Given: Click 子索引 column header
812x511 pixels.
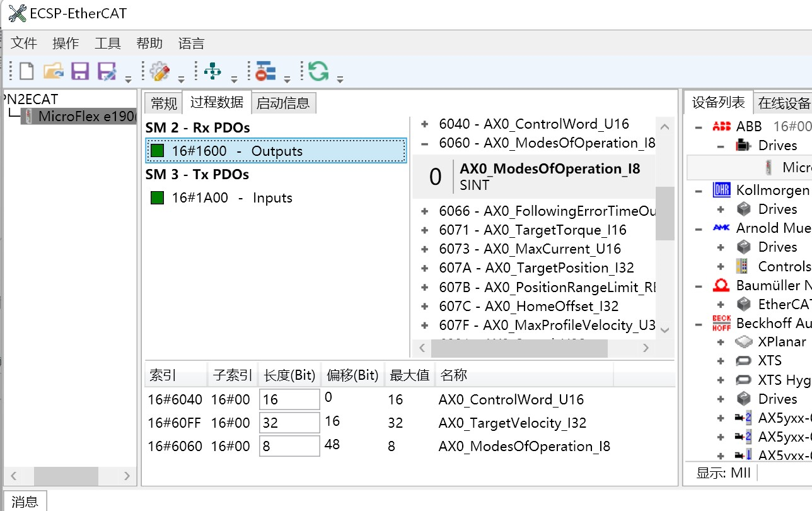Looking at the screenshot, I should (233, 375).
